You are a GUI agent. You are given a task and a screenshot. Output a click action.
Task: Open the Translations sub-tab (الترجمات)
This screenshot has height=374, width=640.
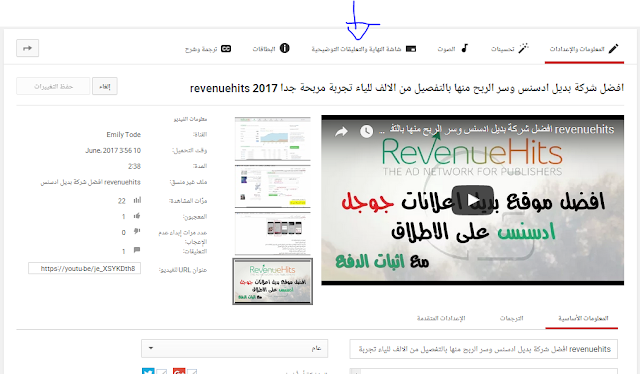click(511, 318)
